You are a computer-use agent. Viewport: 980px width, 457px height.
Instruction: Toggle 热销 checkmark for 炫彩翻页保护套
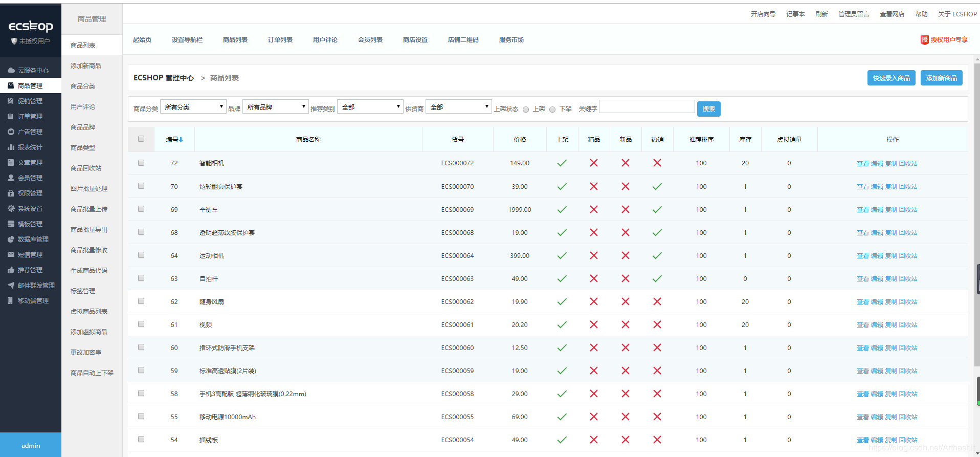(x=657, y=186)
